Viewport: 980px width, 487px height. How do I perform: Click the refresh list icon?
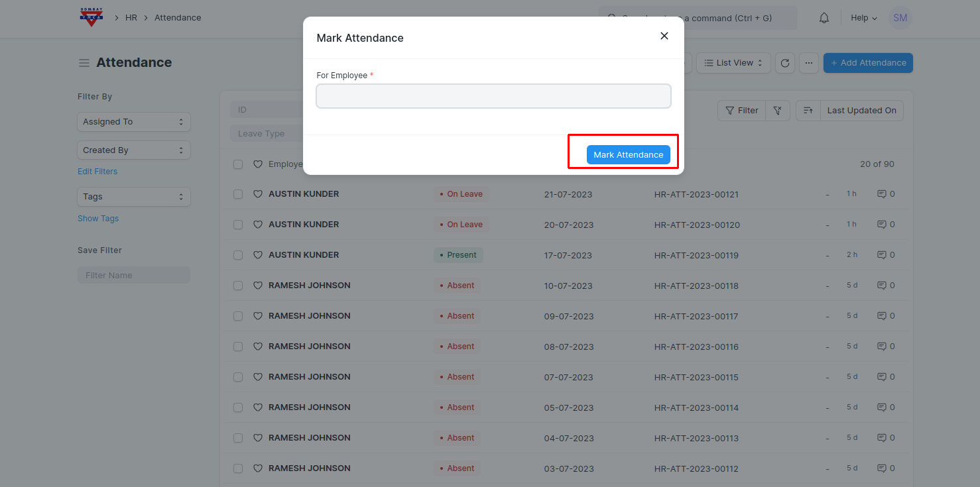(785, 63)
